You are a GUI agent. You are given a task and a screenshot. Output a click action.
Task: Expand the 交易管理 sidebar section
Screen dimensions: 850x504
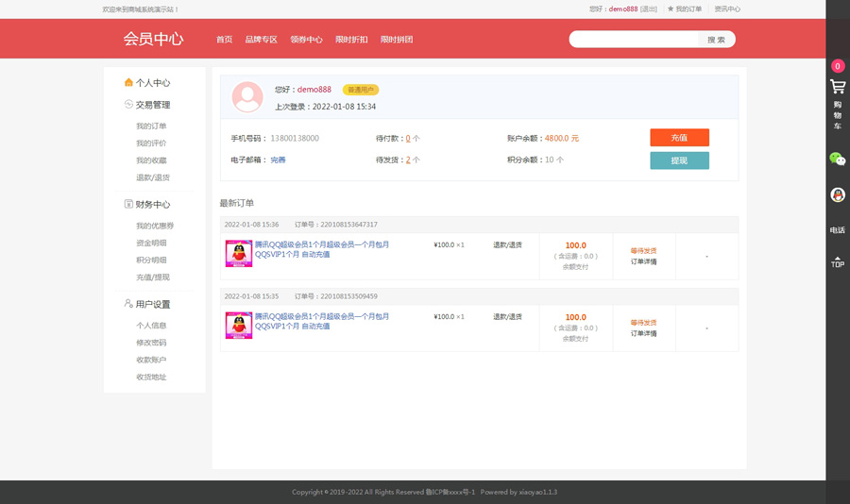[151, 105]
